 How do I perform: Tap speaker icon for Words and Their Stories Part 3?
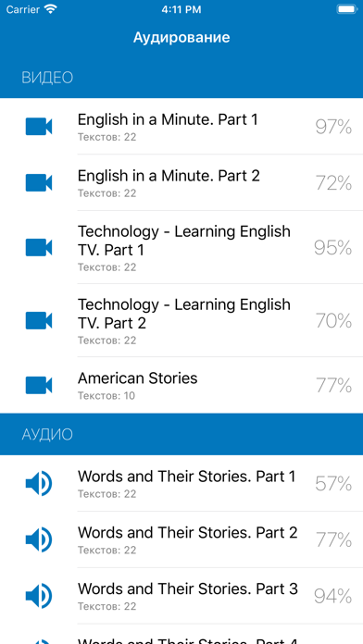tap(39, 596)
